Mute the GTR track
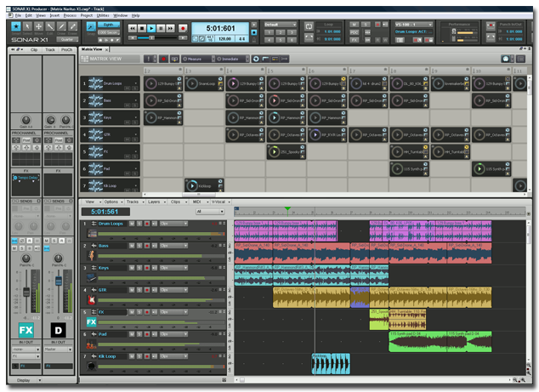This screenshot has height=392, width=539. click(132, 290)
